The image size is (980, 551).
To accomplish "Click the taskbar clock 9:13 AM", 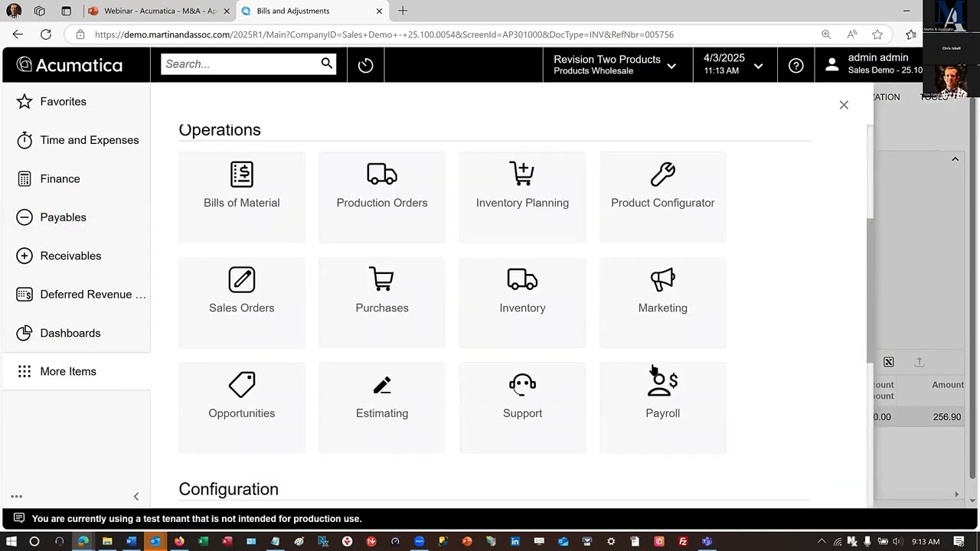I will [x=925, y=542].
